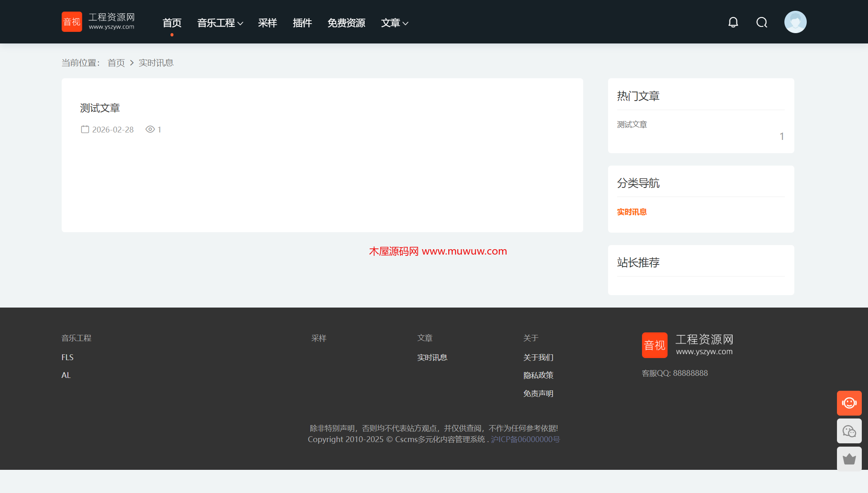Open the 免费资源 nav item
Image resolution: width=868 pixels, height=493 pixels.
[346, 23]
